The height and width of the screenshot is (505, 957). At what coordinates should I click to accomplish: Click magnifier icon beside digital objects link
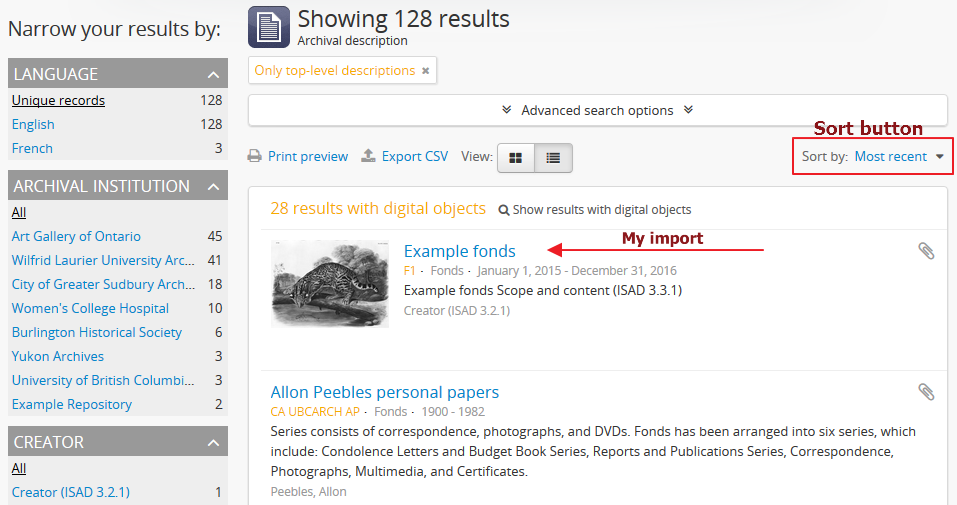point(504,210)
